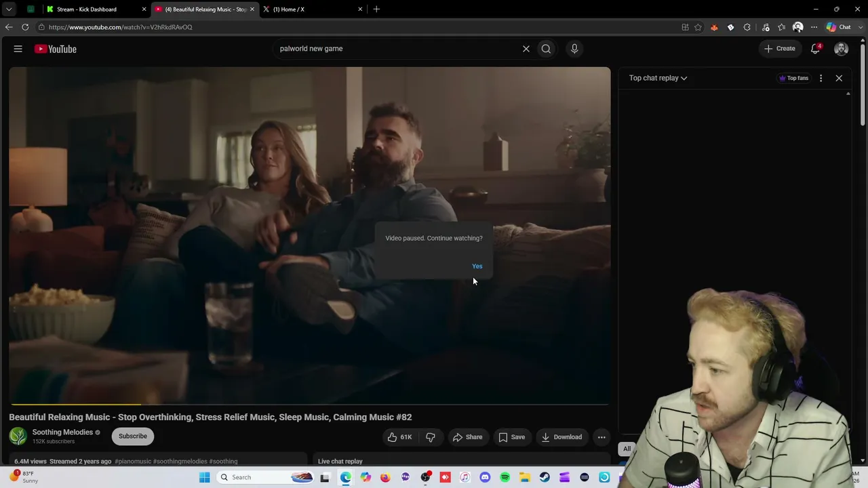Open the weather widget showing 83°F Sunny
The width and height of the screenshot is (868, 488).
[24, 477]
